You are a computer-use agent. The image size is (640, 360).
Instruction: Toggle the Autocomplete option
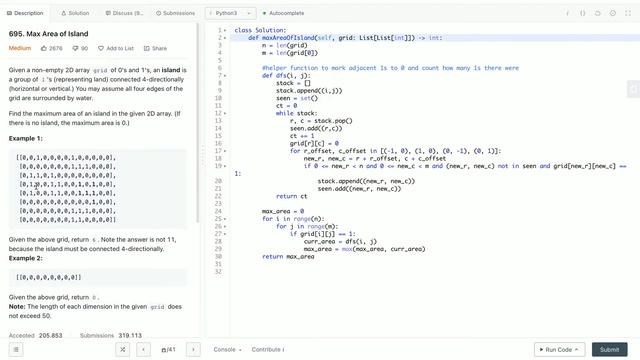(283, 13)
